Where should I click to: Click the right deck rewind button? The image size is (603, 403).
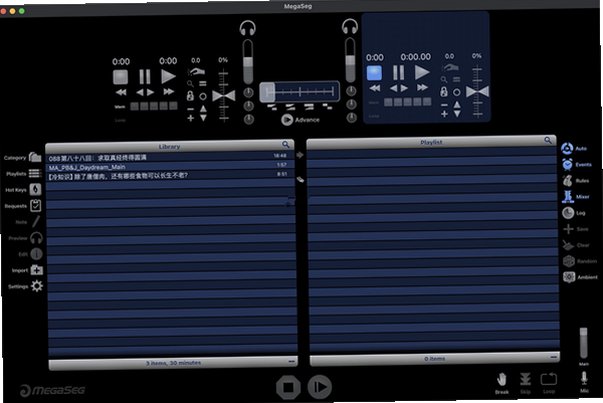coord(375,88)
